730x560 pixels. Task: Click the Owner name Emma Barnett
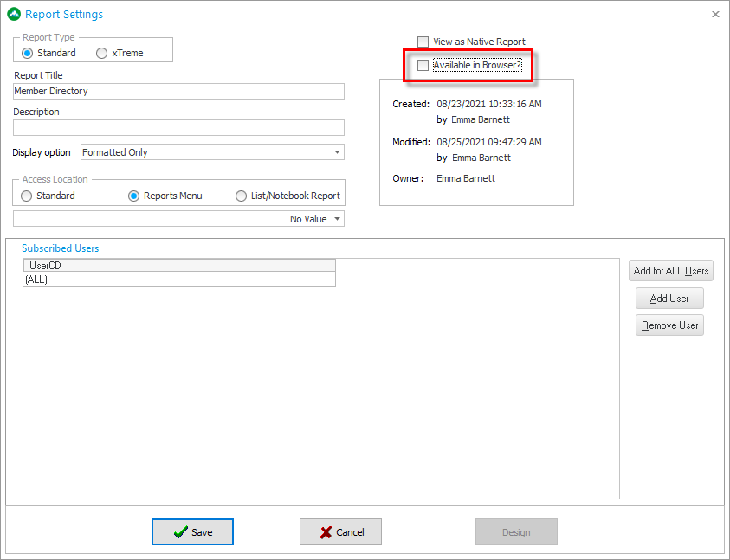(466, 178)
